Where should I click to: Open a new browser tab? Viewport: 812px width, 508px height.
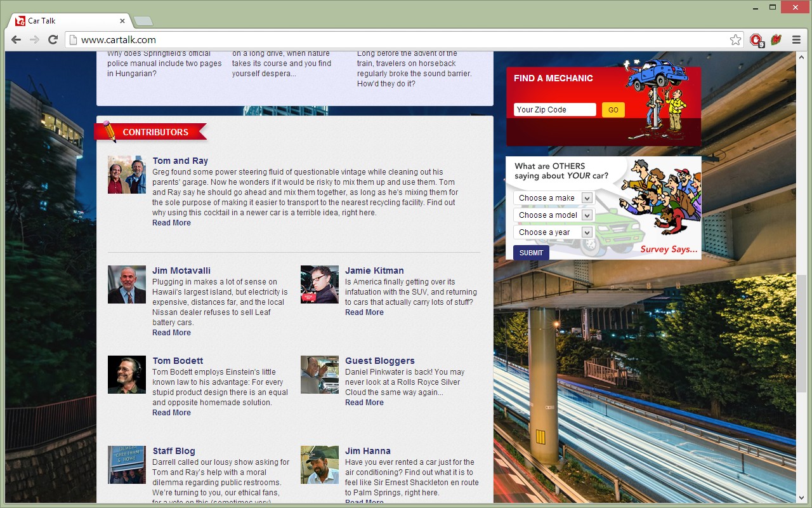pyautogui.click(x=143, y=21)
